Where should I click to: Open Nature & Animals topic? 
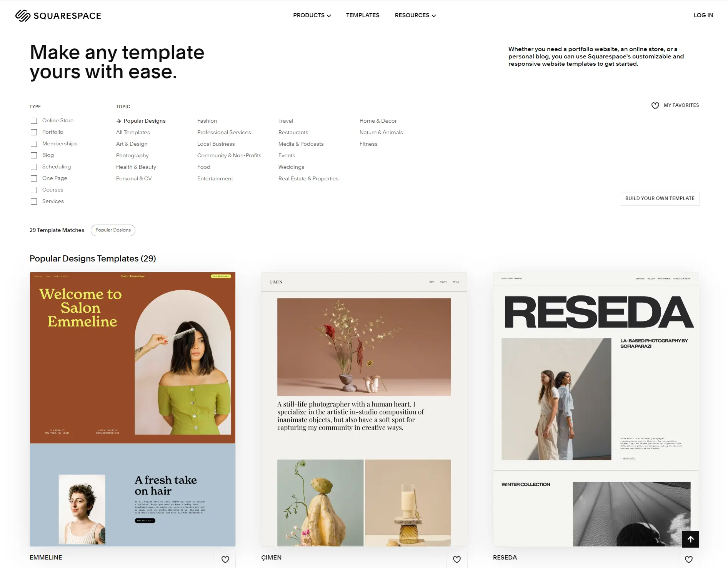click(381, 132)
